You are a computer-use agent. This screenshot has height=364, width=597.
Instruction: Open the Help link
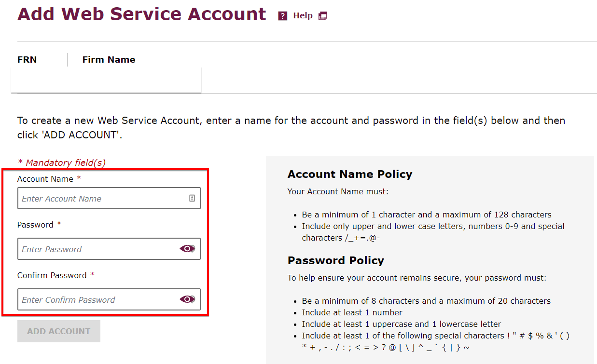point(303,16)
